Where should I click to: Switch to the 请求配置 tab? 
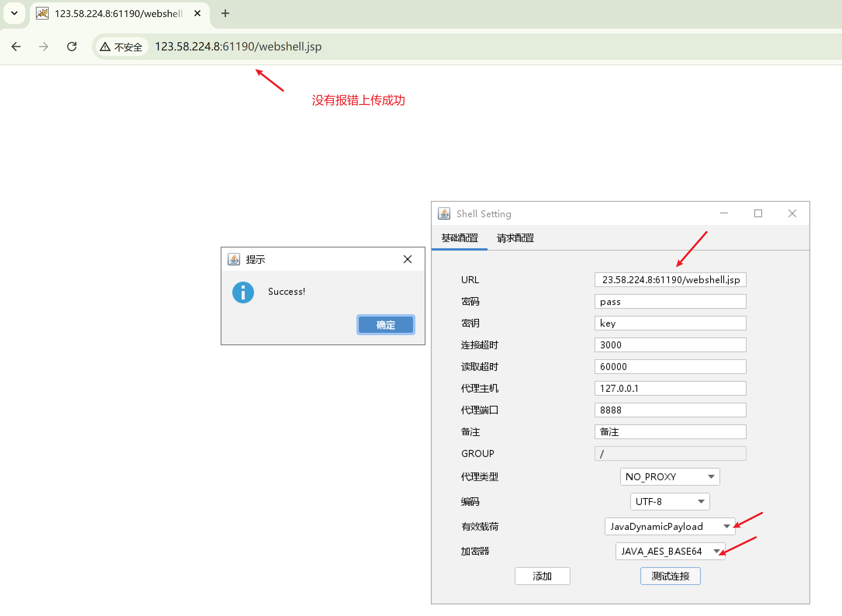coord(515,238)
